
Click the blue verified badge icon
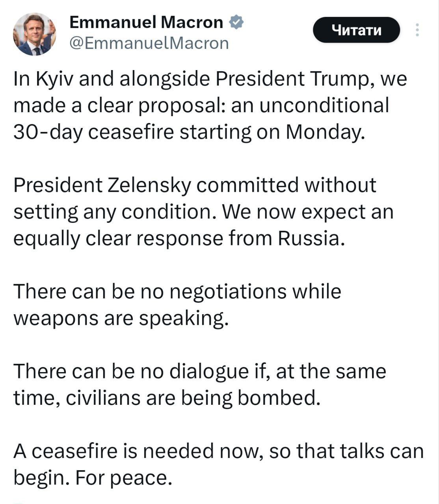236,22
